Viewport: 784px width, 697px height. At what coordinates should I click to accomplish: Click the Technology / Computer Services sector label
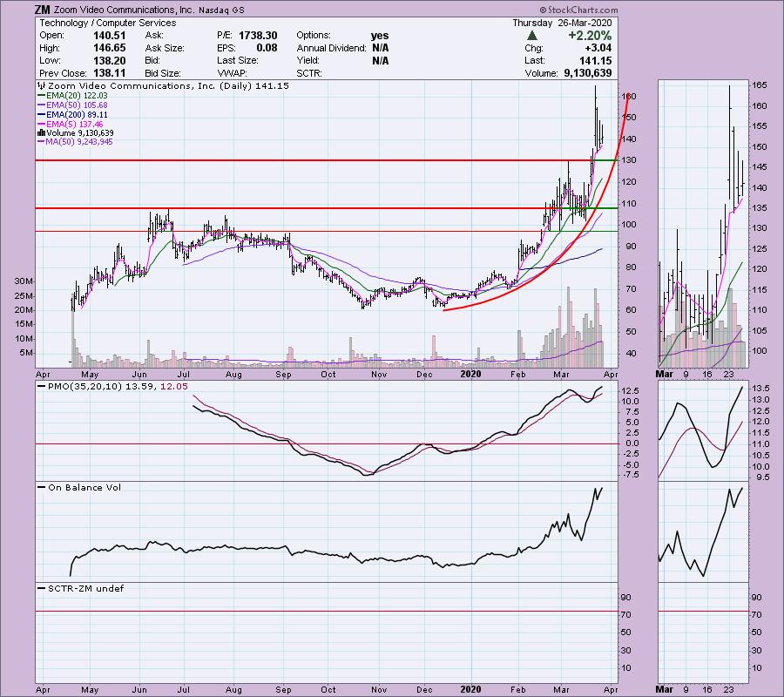click(x=108, y=23)
